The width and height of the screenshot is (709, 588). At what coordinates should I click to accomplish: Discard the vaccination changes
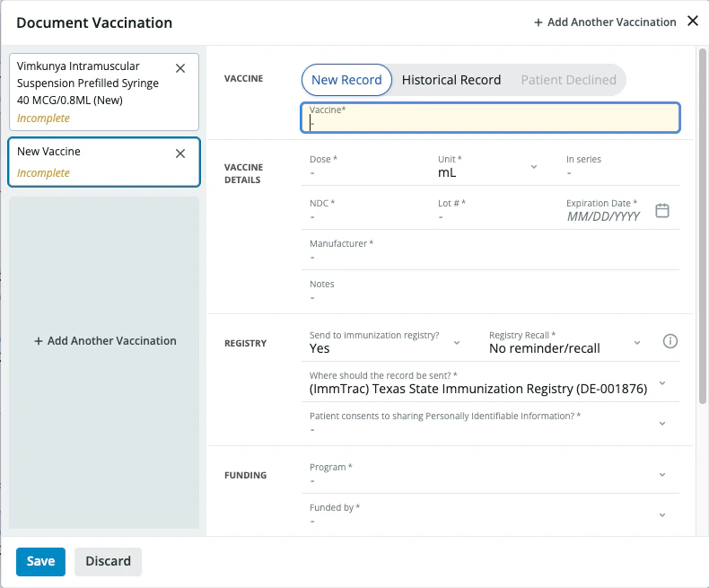point(108,562)
